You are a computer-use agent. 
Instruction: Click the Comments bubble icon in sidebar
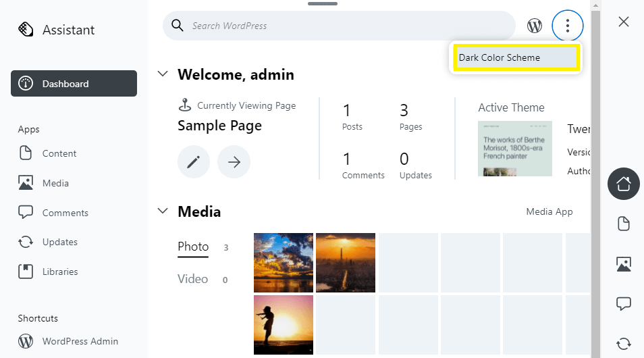coord(26,212)
